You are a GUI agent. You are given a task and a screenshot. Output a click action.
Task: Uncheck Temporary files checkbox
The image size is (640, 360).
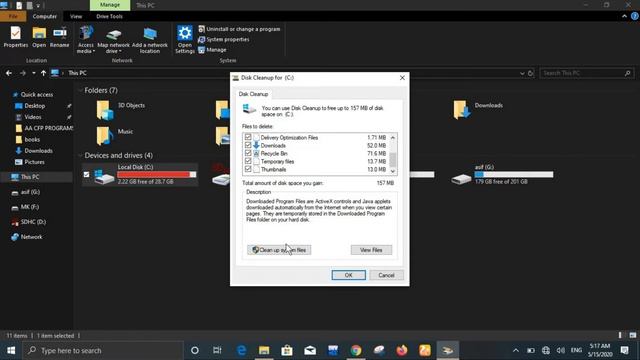point(248,161)
